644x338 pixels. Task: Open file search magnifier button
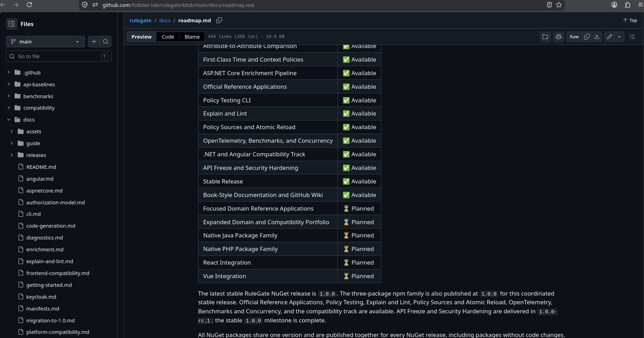(x=106, y=41)
